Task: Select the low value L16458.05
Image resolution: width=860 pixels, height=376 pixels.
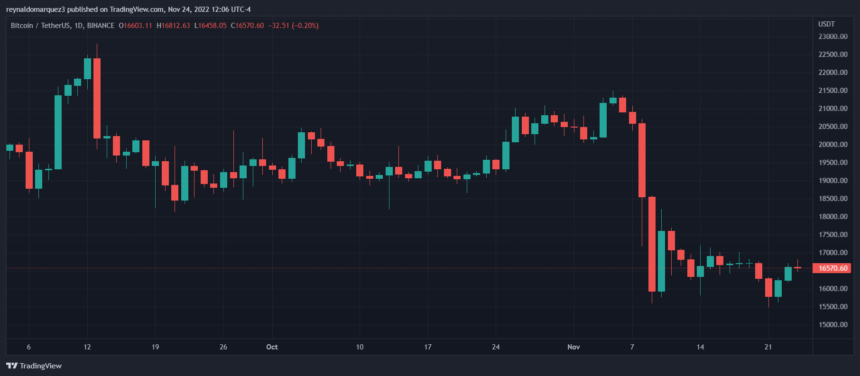Action: pos(212,25)
